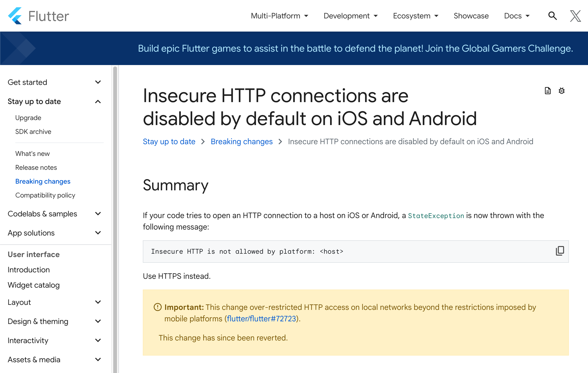Open the search magnifier icon
Screen dimensions: 588x373
pyautogui.click(x=553, y=16)
